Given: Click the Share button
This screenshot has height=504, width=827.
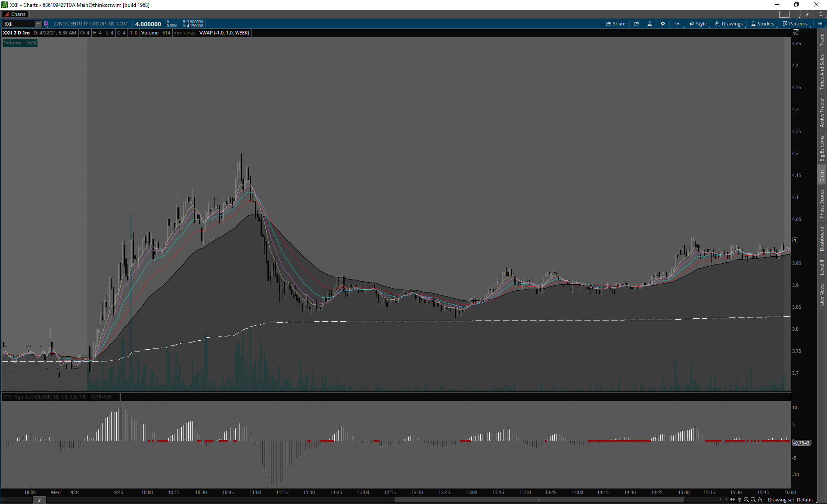Looking at the screenshot, I should pos(616,24).
